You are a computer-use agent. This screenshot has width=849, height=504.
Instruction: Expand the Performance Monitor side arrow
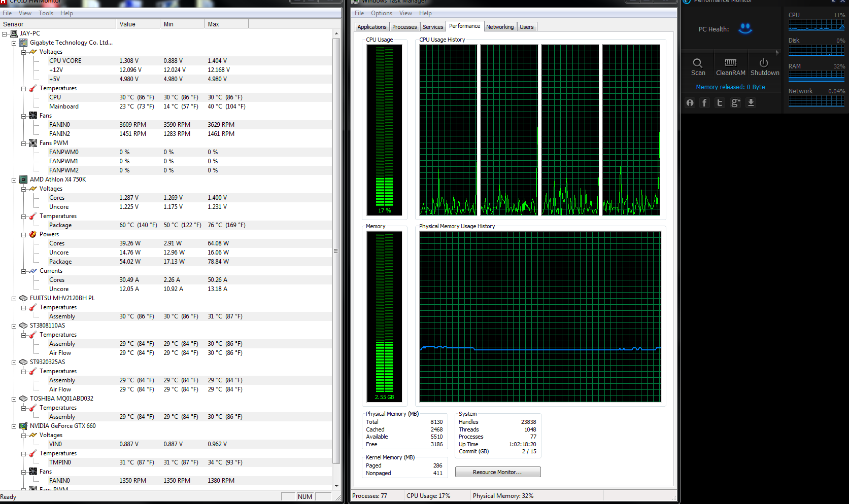[777, 52]
